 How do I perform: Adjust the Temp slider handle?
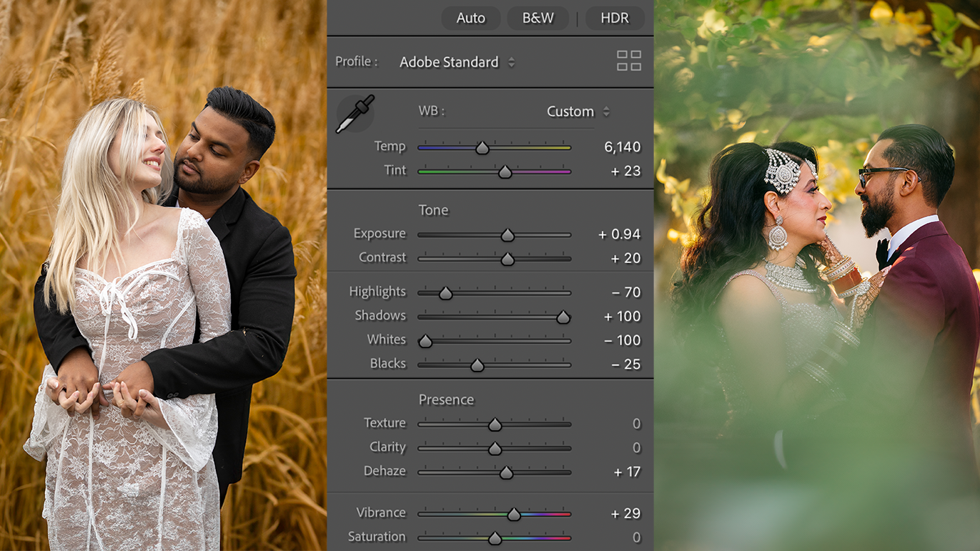click(482, 148)
